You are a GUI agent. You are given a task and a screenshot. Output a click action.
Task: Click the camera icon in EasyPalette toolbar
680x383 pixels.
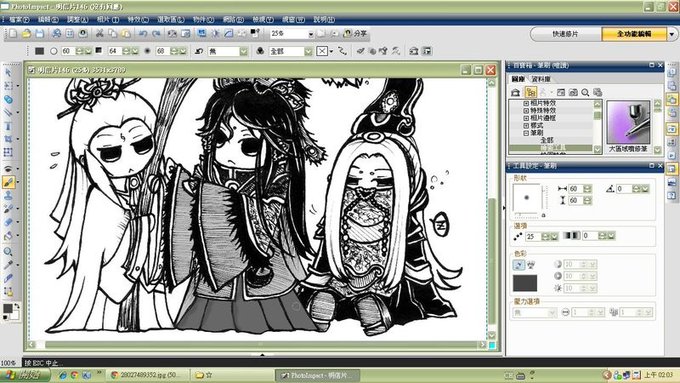coord(573,92)
